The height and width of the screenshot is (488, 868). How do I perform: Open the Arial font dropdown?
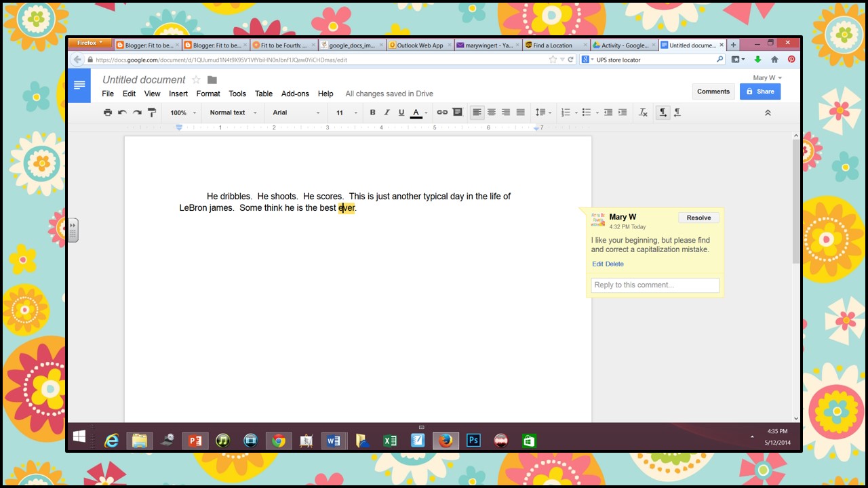tap(296, 113)
